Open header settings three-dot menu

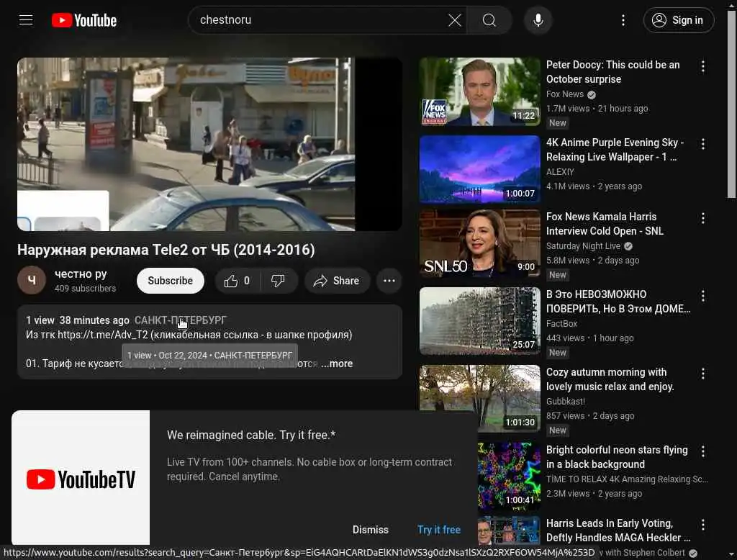(623, 20)
